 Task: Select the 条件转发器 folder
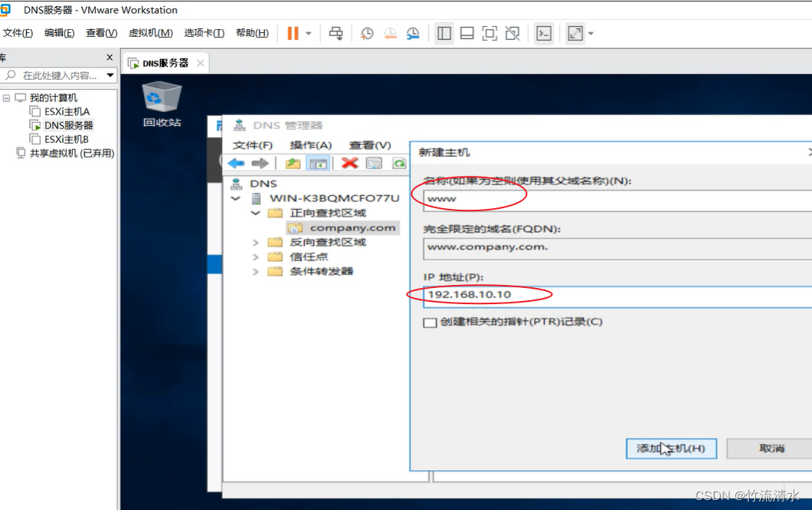(321, 271)
